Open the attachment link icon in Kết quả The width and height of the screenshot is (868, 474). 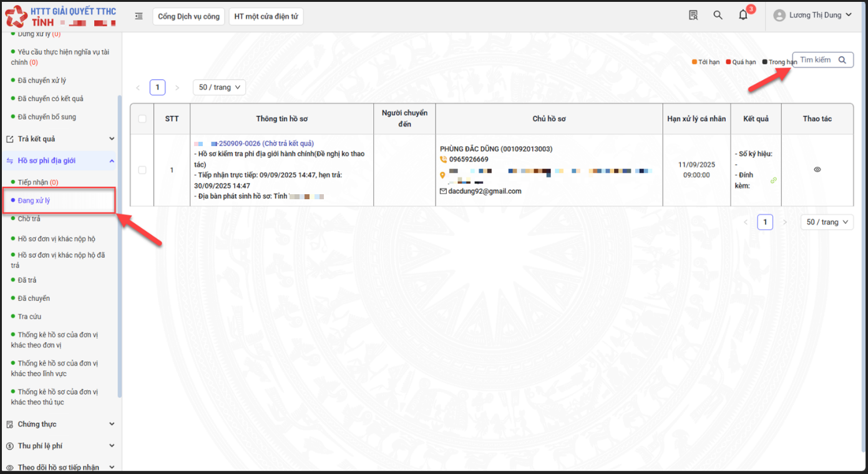774,180
